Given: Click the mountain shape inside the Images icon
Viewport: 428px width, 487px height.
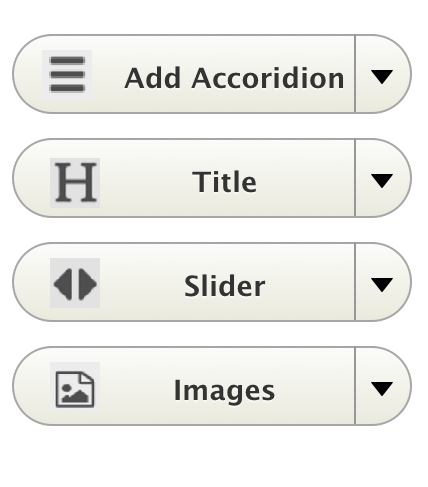Looking at the screenshot, I should (x=75, y=395).
